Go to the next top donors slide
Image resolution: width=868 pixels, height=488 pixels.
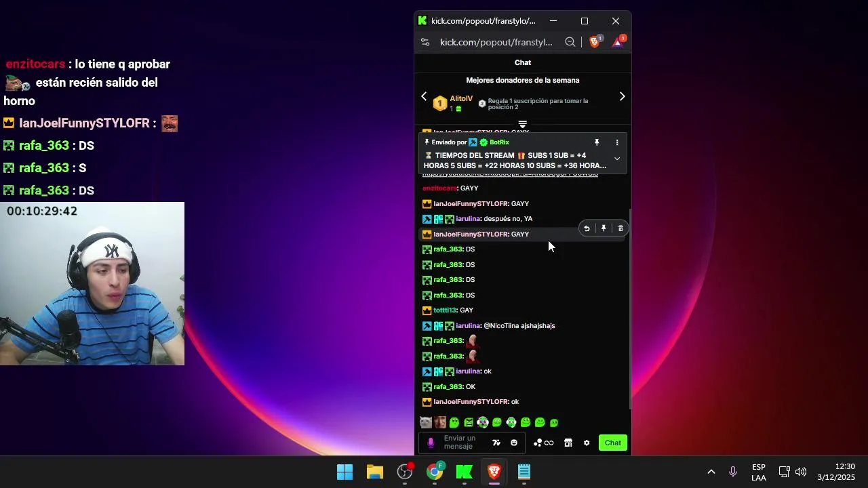tap(622, 96)
